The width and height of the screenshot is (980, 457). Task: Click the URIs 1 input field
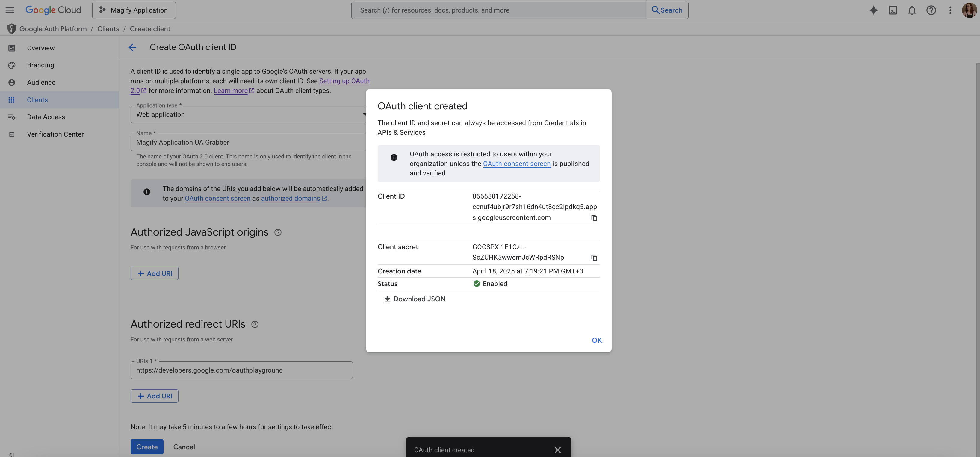[x=241, y=370]
